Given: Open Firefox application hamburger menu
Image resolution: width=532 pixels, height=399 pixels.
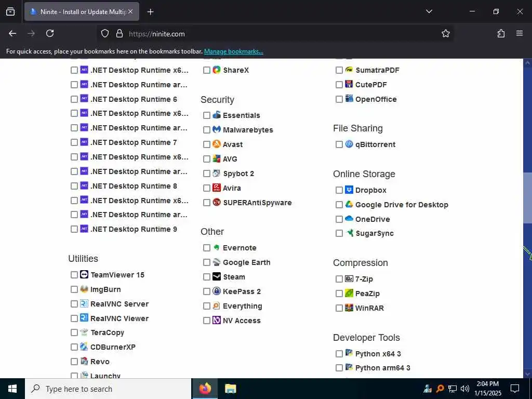Looking at the screenshot, I should pyautogui.click(x=520, y=33).
